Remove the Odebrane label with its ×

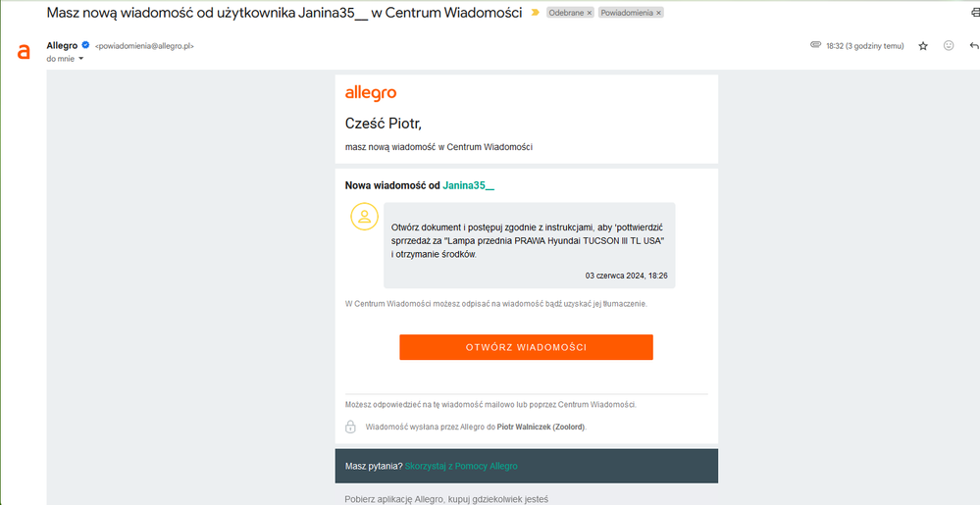pos(590,13)
